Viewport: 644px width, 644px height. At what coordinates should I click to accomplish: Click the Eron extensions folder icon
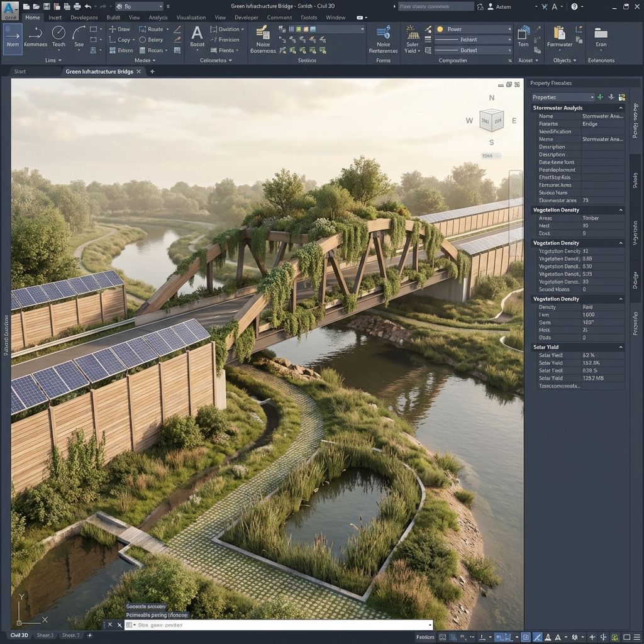601,33
